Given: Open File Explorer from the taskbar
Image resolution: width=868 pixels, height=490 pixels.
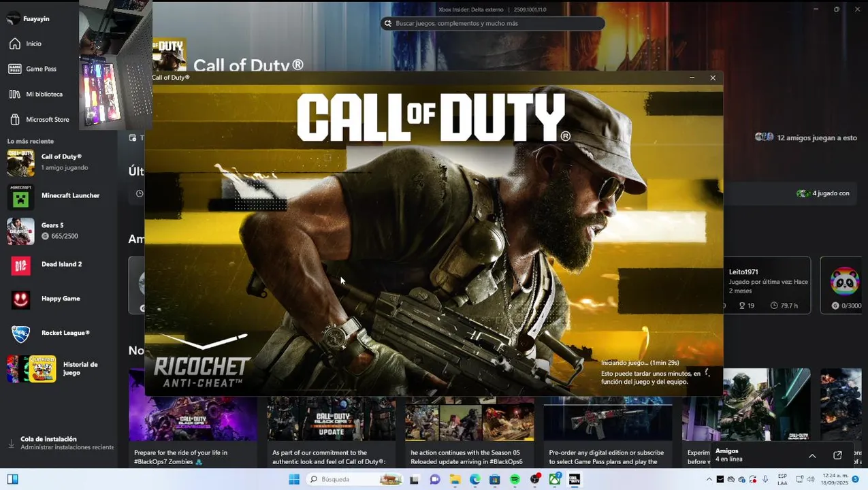Looking at the screenshot, I should point(455,479).
